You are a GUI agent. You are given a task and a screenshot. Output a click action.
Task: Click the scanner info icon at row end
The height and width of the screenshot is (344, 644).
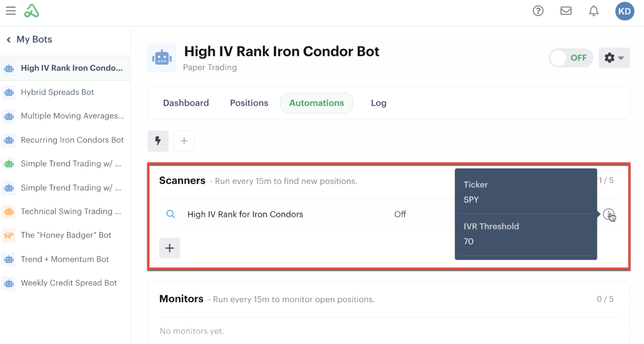click(608, 214)
